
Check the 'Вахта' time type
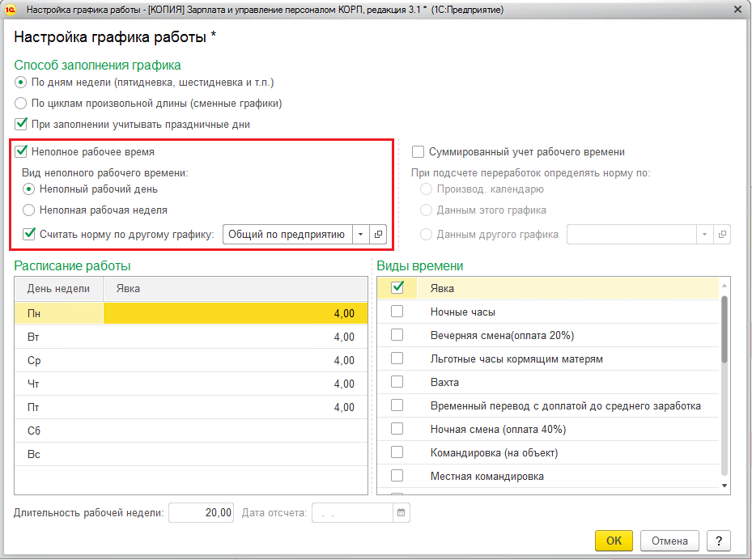tap(397, 382)
